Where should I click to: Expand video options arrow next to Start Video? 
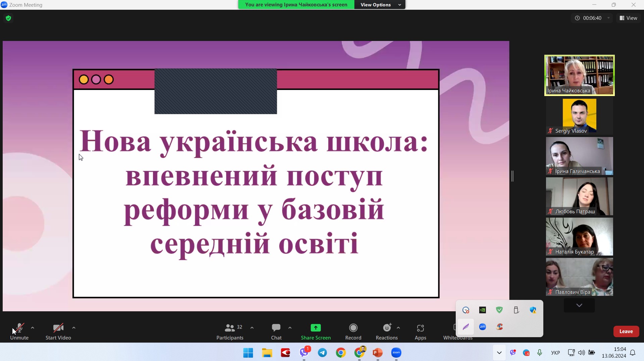pos(74,327)
